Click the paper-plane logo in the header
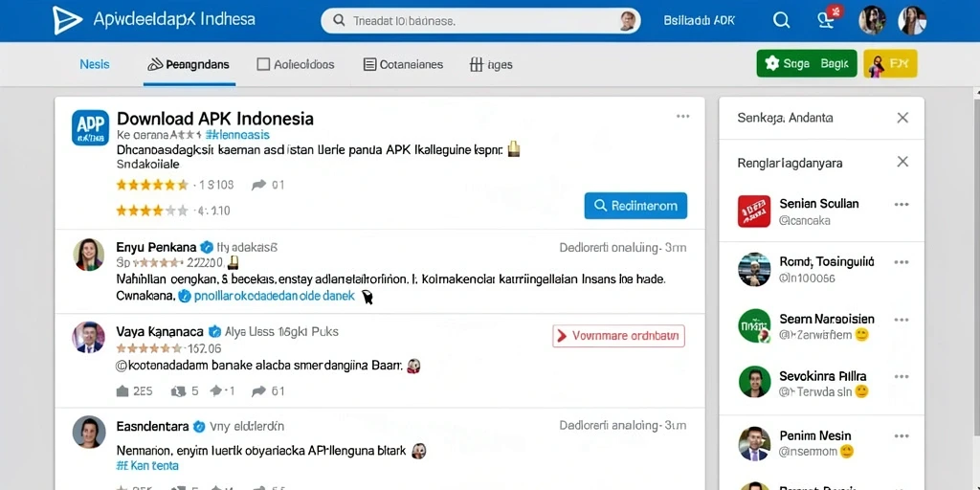 click(x=68, y=20)
